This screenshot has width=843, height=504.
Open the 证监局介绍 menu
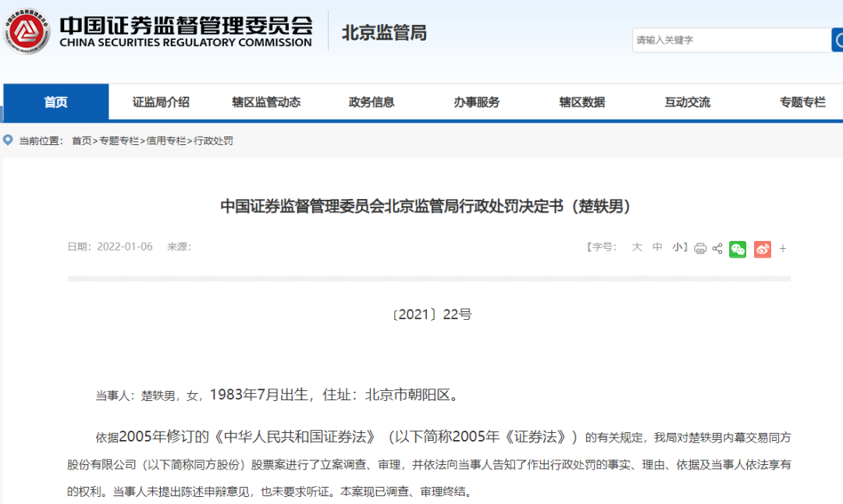click(161, 102)
